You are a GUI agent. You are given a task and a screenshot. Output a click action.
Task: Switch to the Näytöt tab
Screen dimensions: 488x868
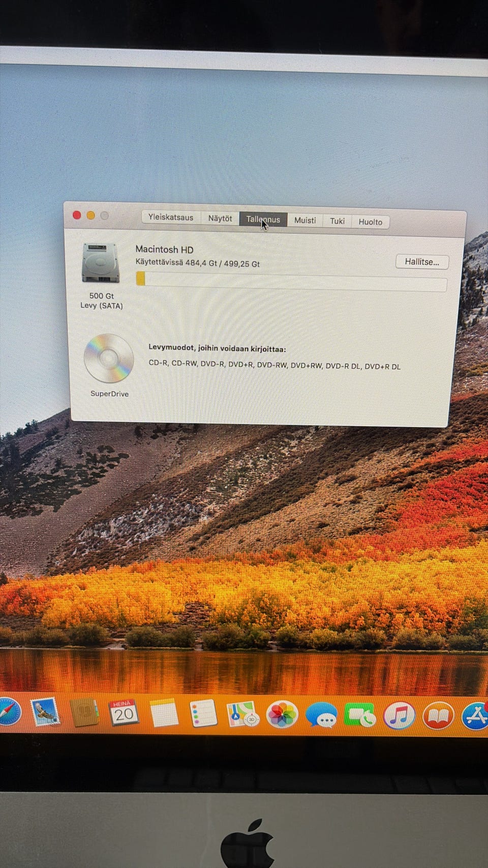(x=220, y=218)
